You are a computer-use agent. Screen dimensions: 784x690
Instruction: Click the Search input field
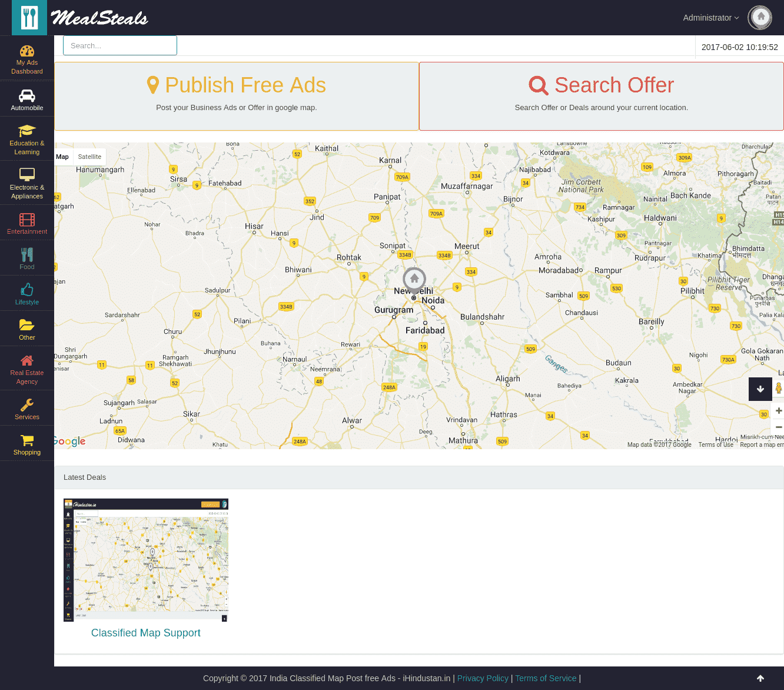120,45
